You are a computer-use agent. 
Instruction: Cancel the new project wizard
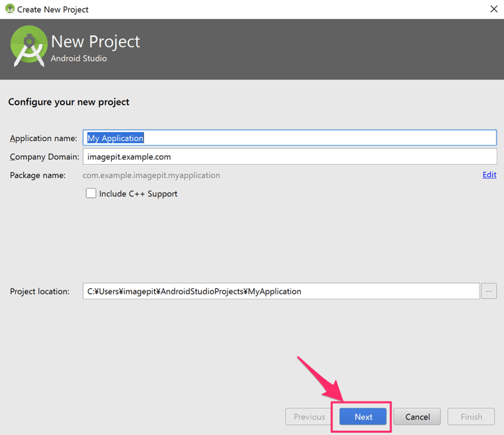417,417
